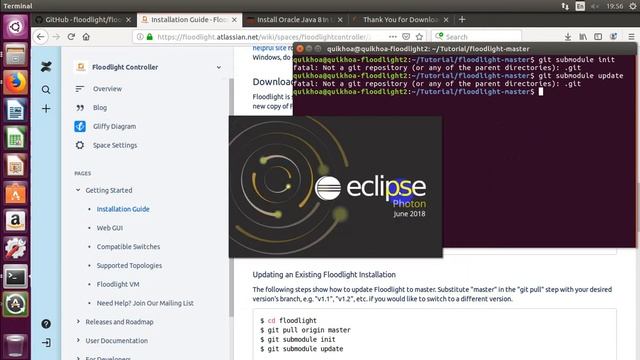Open LibreOffice Calc from dock

click(x=15, y=138)
